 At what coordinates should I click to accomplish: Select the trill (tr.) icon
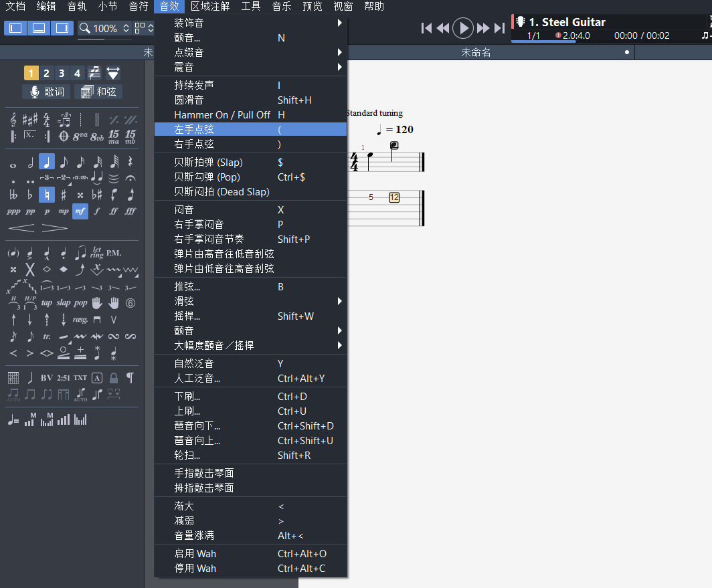tap(47, 336)
